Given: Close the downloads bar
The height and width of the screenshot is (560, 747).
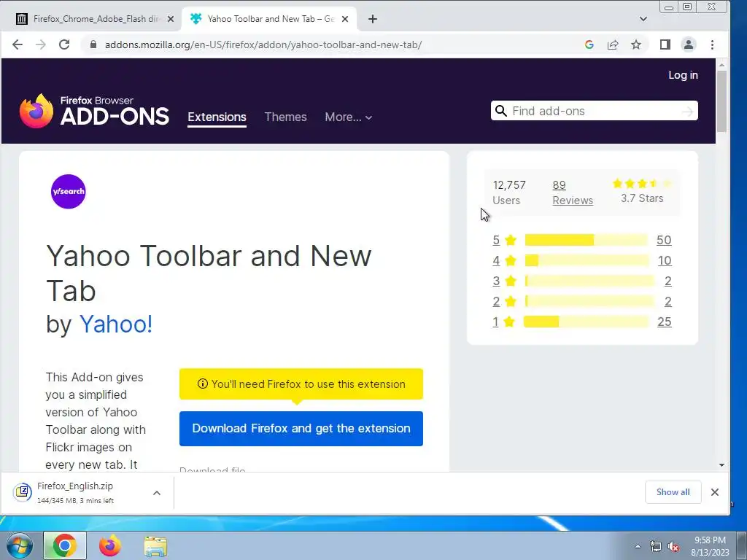Looking at the screenshot, I should point(715,492).
